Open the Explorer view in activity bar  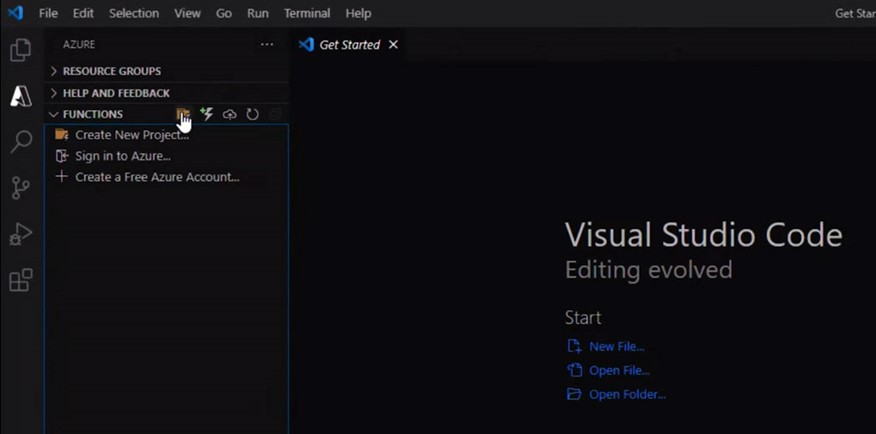21,50
